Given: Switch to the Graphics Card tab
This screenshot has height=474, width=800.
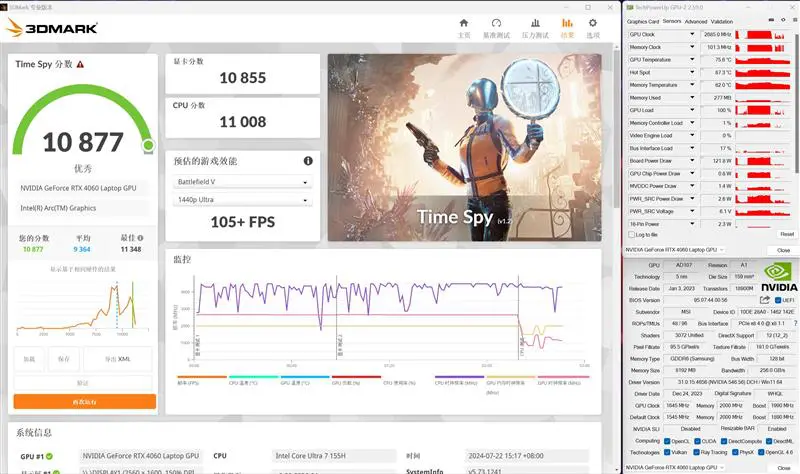Looking at the screenshot, I should pos(643,21).
